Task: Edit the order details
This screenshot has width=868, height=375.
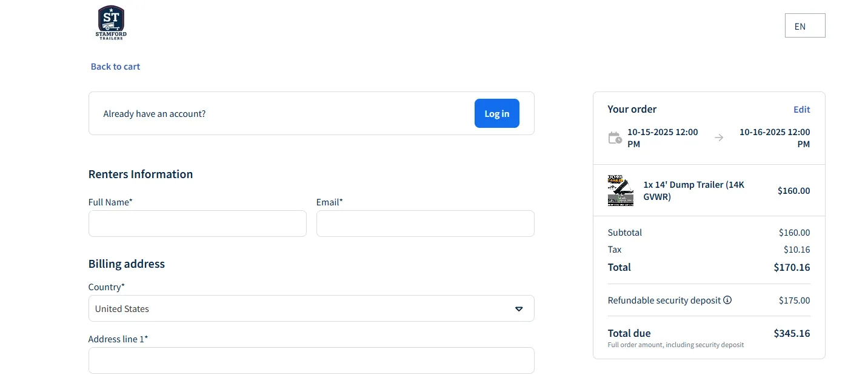Action: point(801,110)
